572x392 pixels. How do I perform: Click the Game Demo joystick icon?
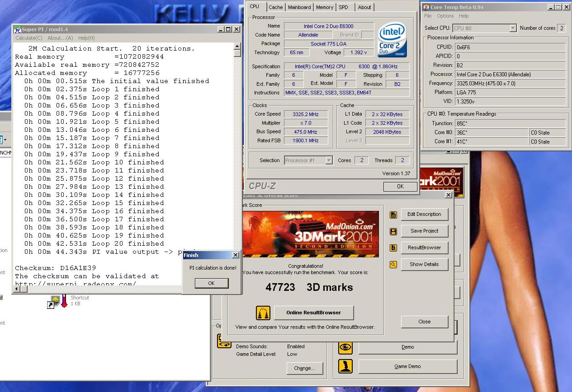click(345, 366)
